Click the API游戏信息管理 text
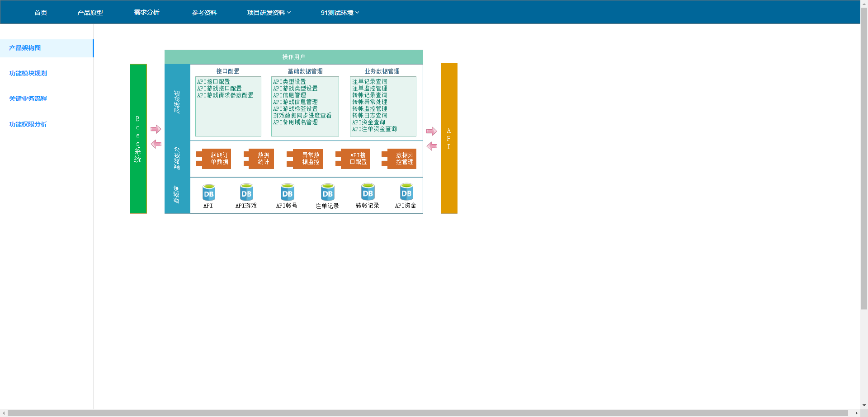868x417 pixels. pyautogui.click(x=295, y=102)
